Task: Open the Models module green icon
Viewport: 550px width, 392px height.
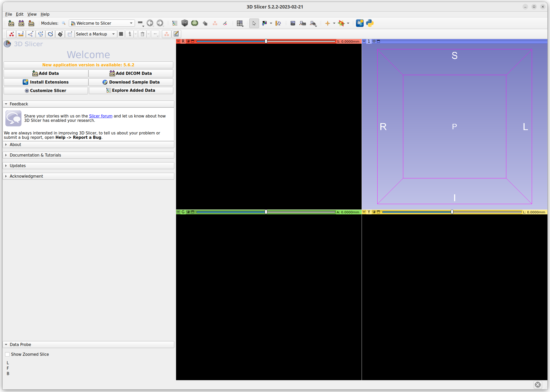Action: click(195, 23)
